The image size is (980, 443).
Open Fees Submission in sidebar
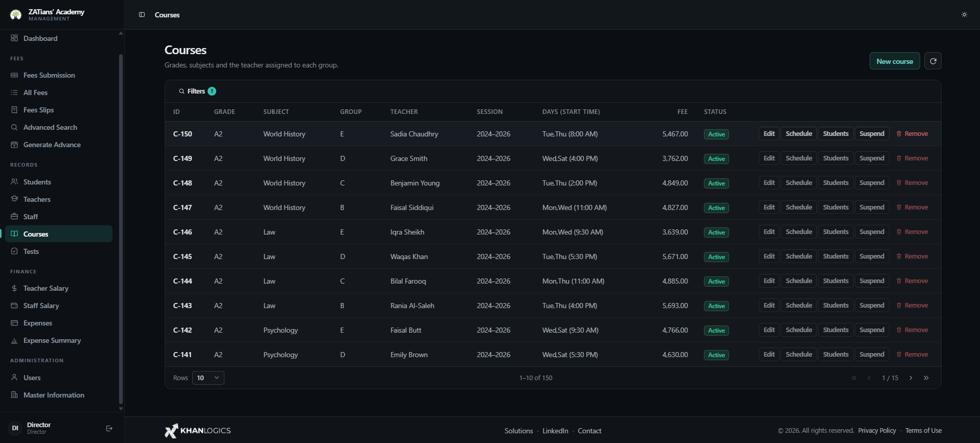click(59, 75)
